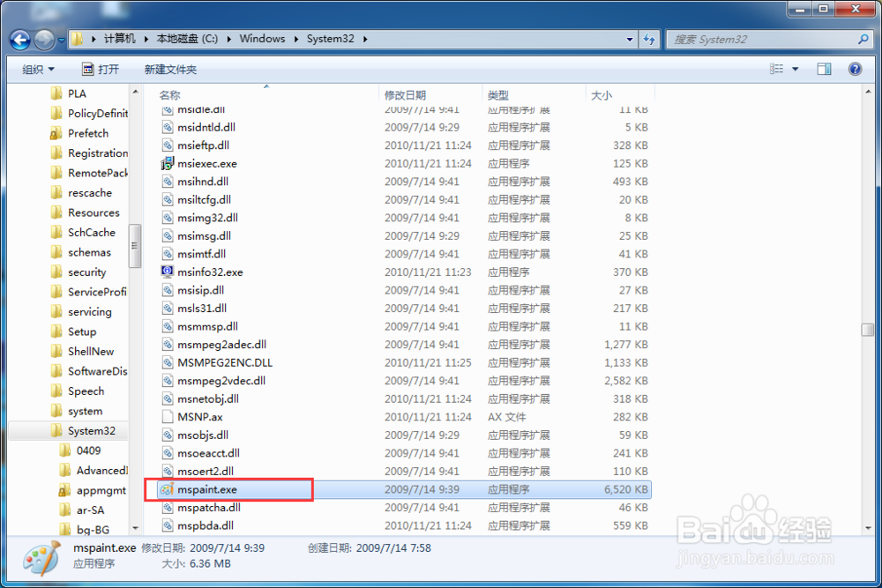Click the mspaint paint brush icon in details pane
This screenshot has width=882, height=588.
pos(40,558)
